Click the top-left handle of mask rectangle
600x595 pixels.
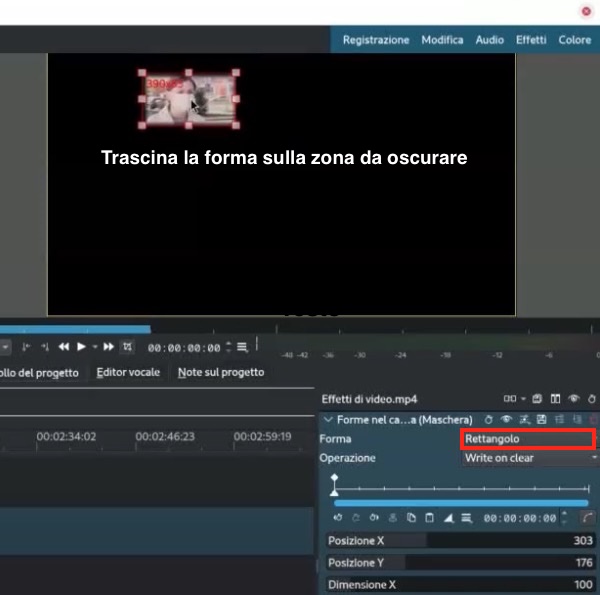tap(142, 72)
